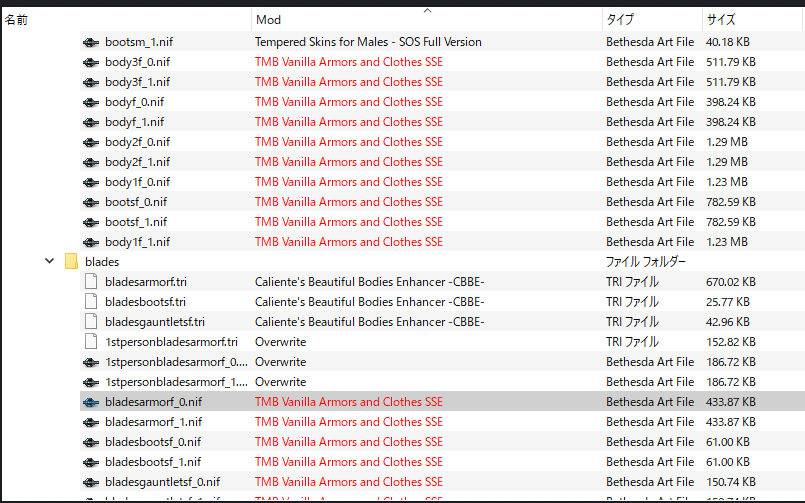Select body1f_0.nif file name
805x503 pixels.
pyautogui.click(x=138, y=182)
